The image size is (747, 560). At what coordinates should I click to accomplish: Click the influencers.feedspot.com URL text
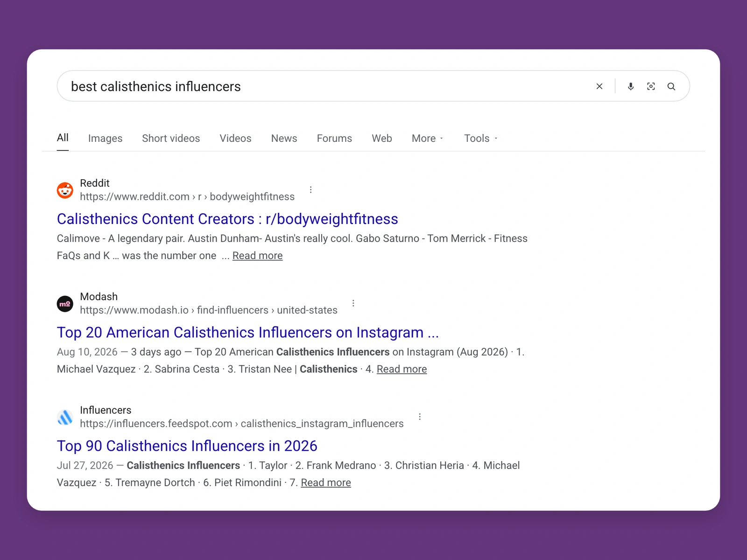point(242,424)
